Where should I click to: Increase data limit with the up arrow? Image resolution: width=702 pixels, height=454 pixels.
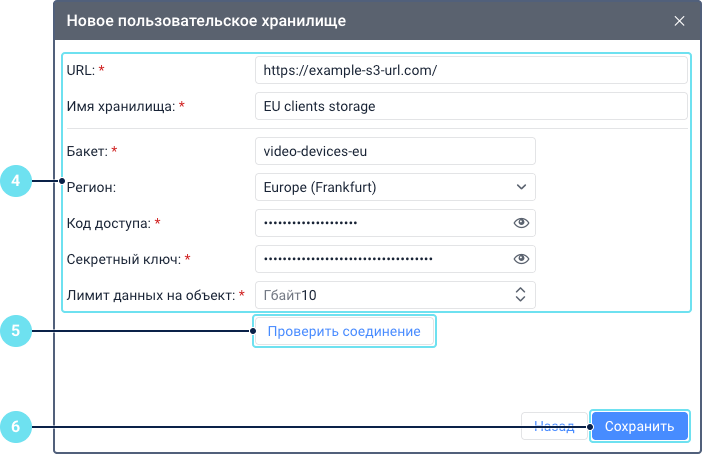[x=520, y=290]
